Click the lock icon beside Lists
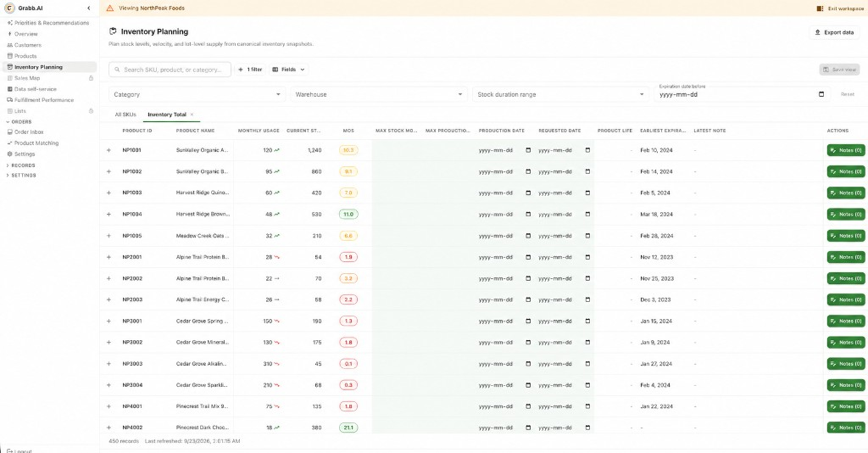The height and width of the screenshot is (453, 868). [91, 111]
